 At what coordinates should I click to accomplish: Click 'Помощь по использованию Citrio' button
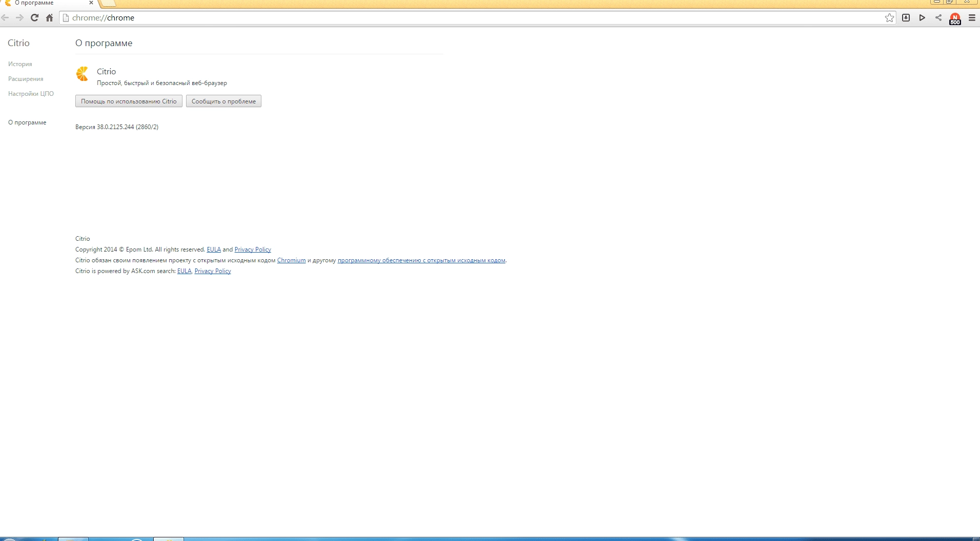pyautogui.click(x=129, y=101)
